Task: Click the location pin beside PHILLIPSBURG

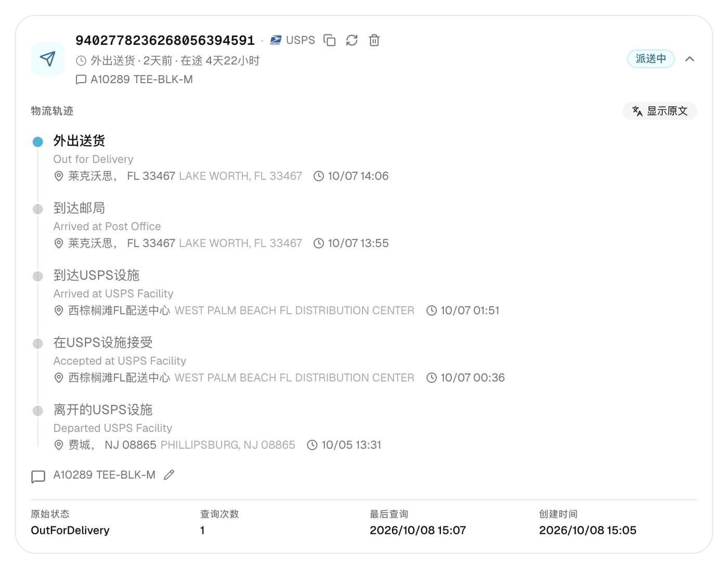Action: pos(59,445)
